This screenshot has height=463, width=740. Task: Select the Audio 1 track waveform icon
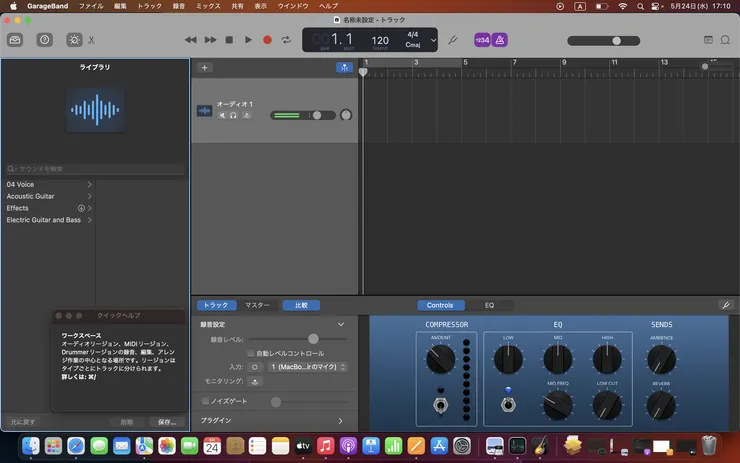[204, 111]
